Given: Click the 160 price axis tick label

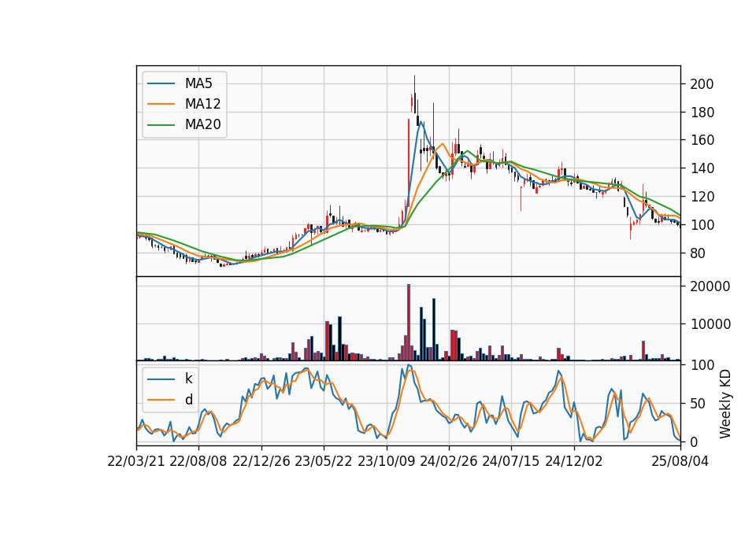Looking at the screenshot, I should click(x=702, y=140).
